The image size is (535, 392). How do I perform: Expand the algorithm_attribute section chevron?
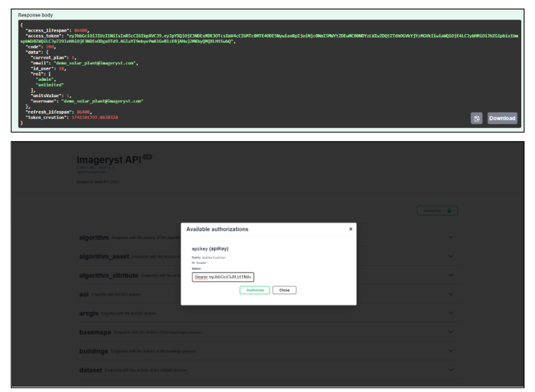[x=451, y=275]
